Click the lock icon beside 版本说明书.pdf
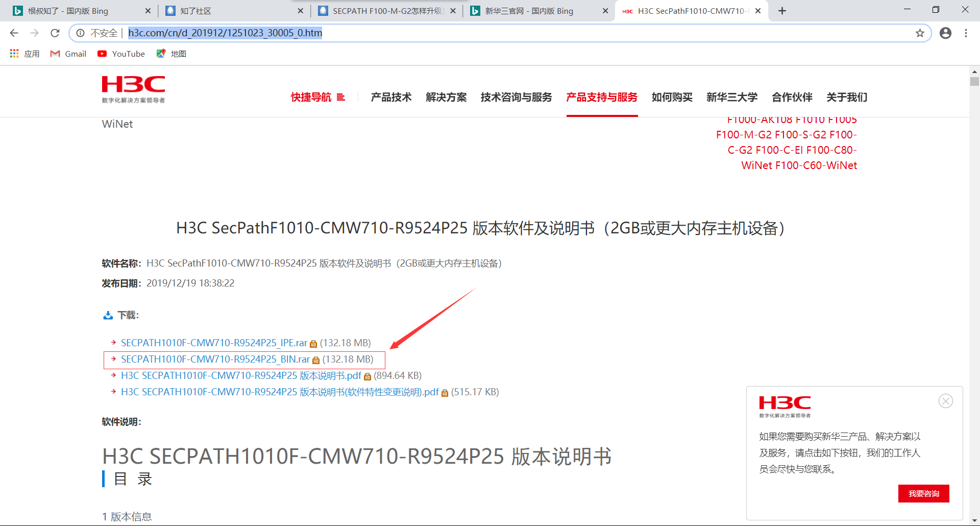Image resolution: width=980 pixels, height=526 pixels. [x=367, y=377]
